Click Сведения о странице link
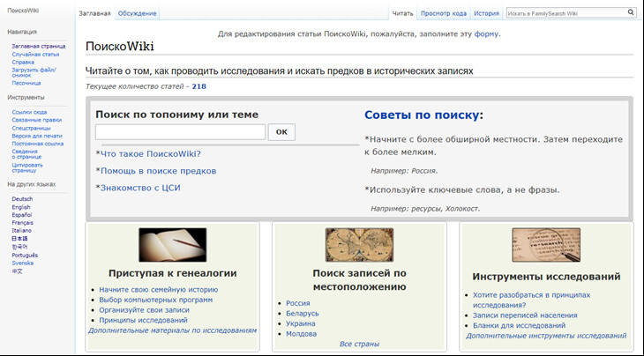This screenshot has width=644, height=356. [26, 154]
